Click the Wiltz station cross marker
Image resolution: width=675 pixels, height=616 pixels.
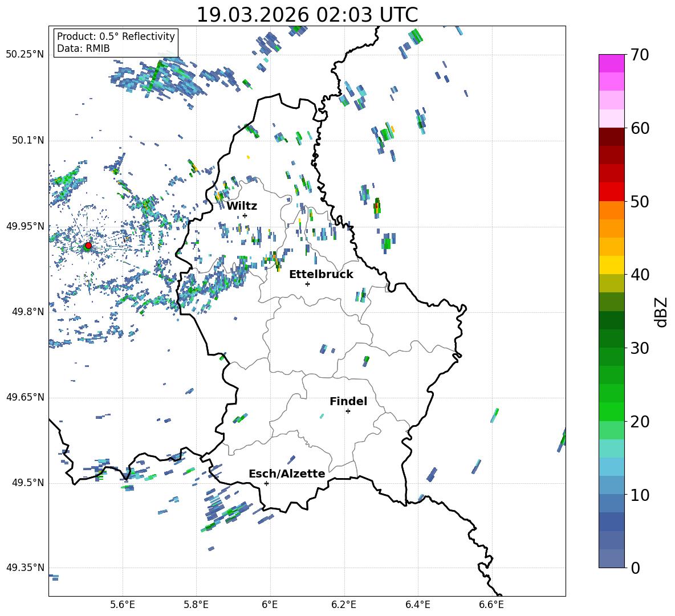pyautogui.click(x=245, y=215)
